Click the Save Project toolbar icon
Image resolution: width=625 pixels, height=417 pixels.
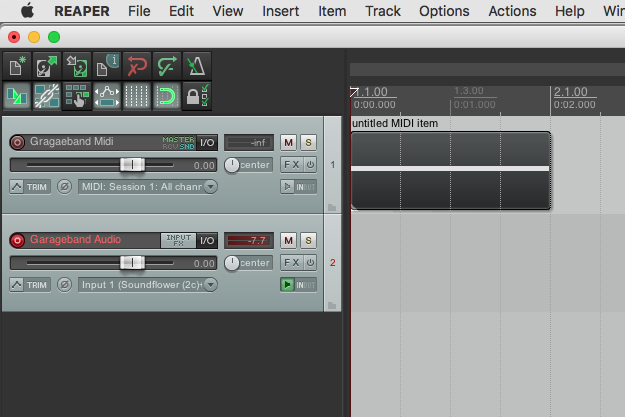tap(77, 66)
